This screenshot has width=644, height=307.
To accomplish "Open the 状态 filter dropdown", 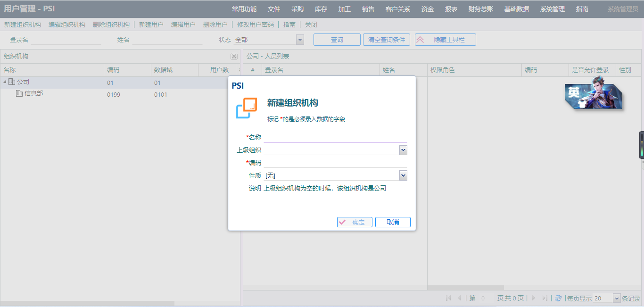I will tap(300, 40).
